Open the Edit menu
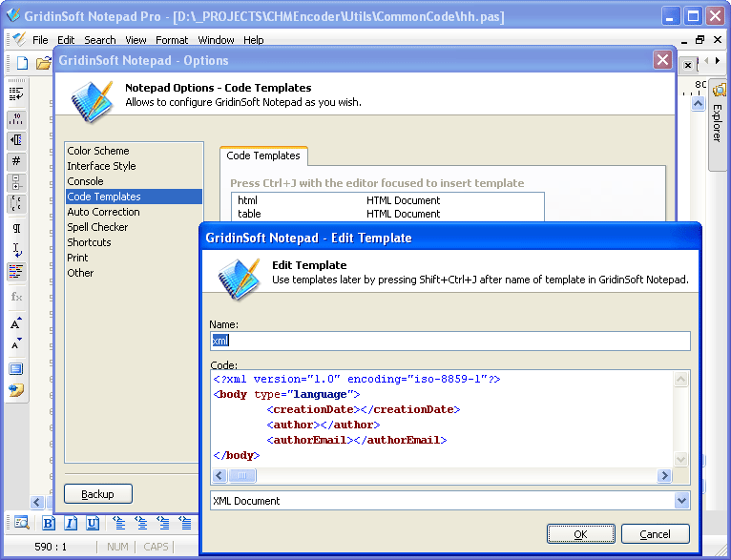The image size is (731, 560). point(66,40)
